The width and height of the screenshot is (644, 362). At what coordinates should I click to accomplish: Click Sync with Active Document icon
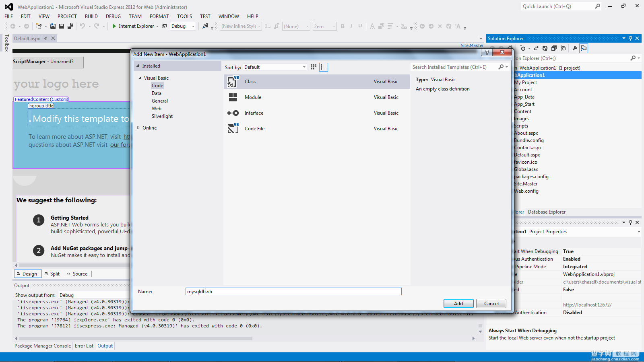pyautogui.click(x=536, y=48)
